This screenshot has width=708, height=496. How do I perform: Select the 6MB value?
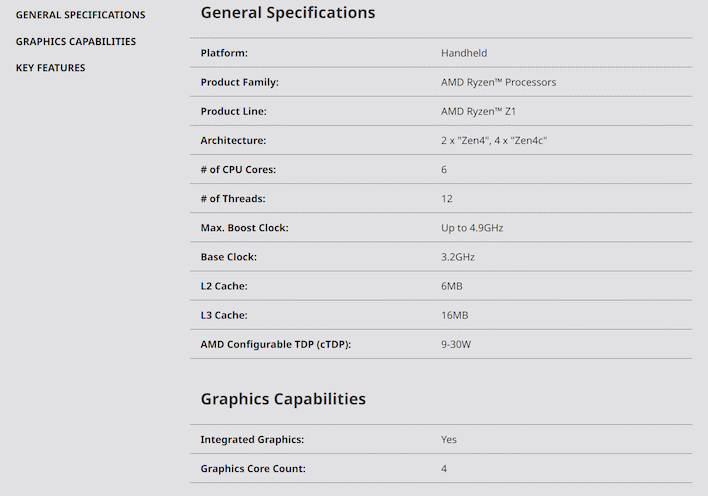tap(452, 286)
